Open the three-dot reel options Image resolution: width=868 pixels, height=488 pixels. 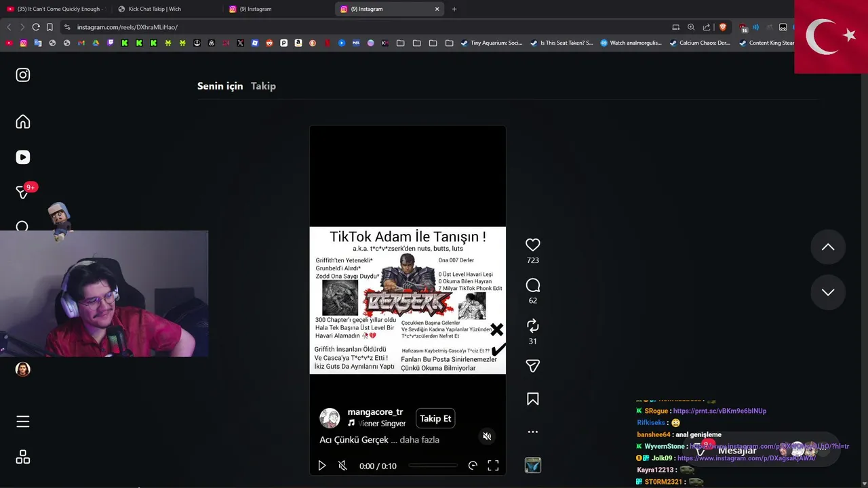[x=533, y=432]
